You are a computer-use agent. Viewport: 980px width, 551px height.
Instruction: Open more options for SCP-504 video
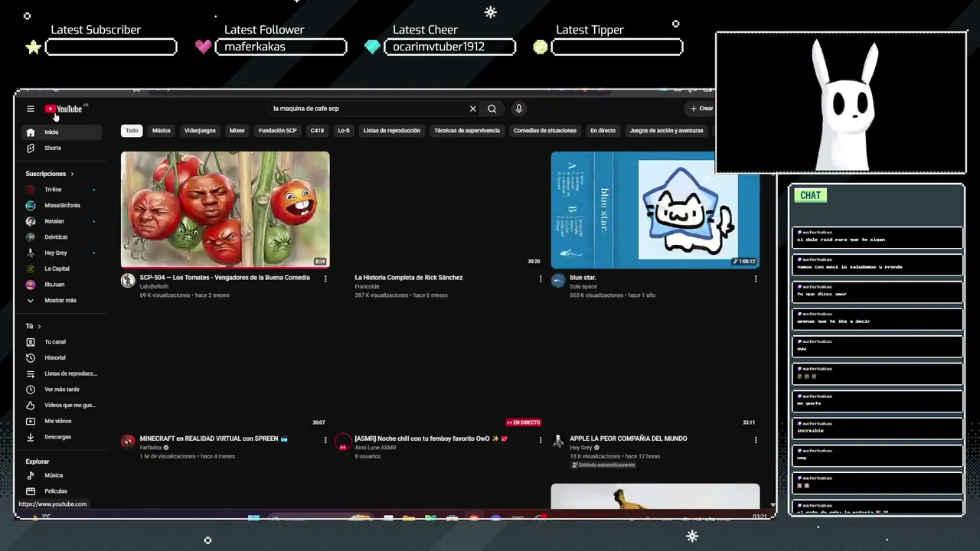click(325, 279)
